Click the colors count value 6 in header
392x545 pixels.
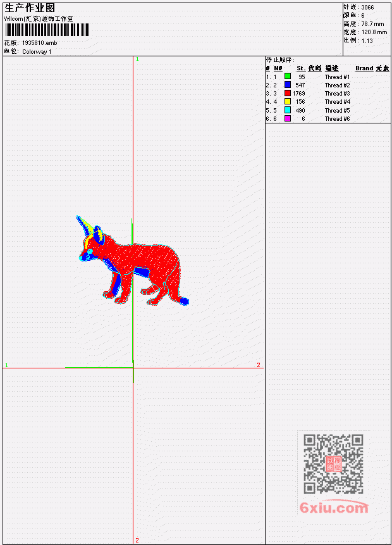[363, 16]
